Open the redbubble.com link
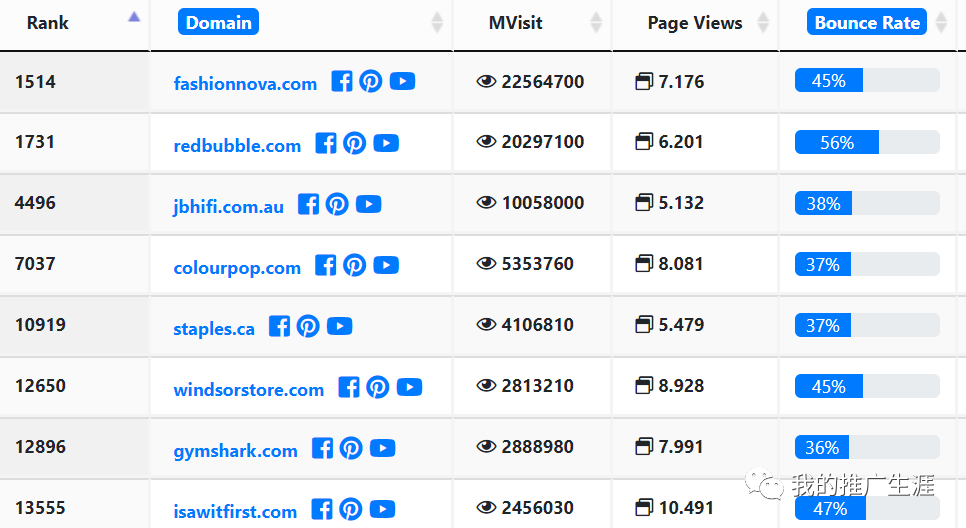 (x=237, y=146)
